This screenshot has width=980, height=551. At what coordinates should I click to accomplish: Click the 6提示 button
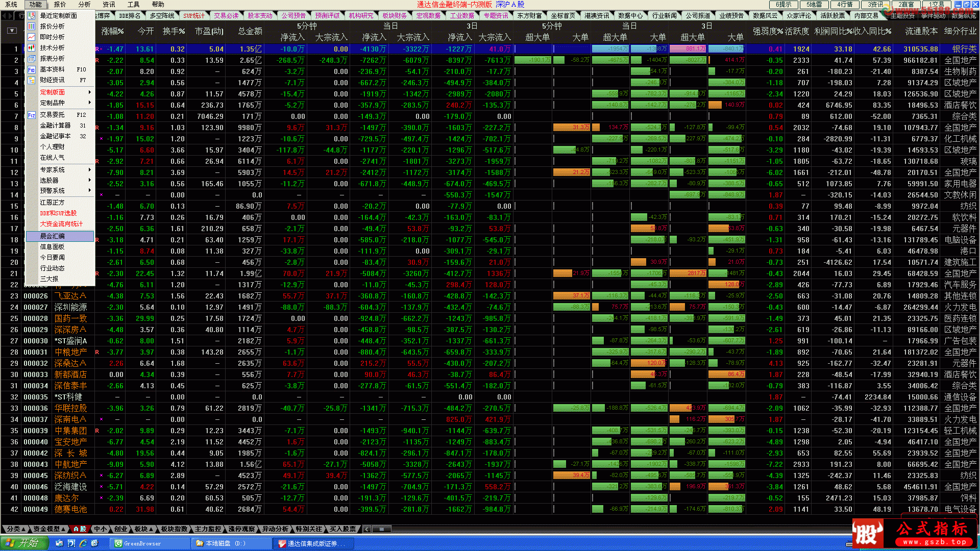click(783, 5)
